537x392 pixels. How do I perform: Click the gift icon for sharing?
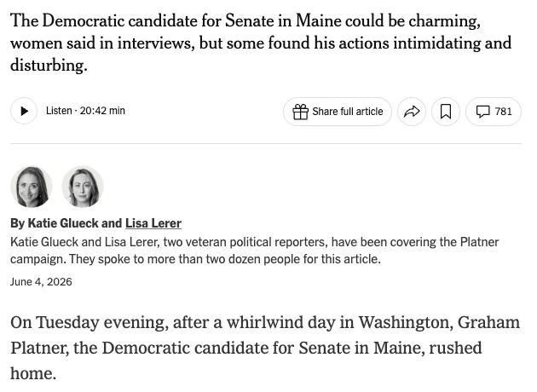pyautogui.click(x=300, y=112)
